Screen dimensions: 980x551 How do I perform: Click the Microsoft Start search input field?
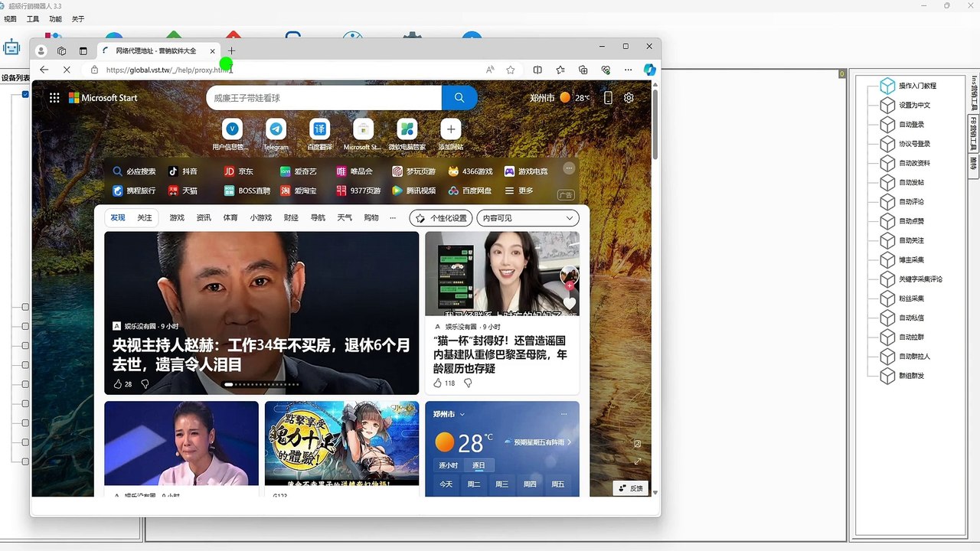324,98
